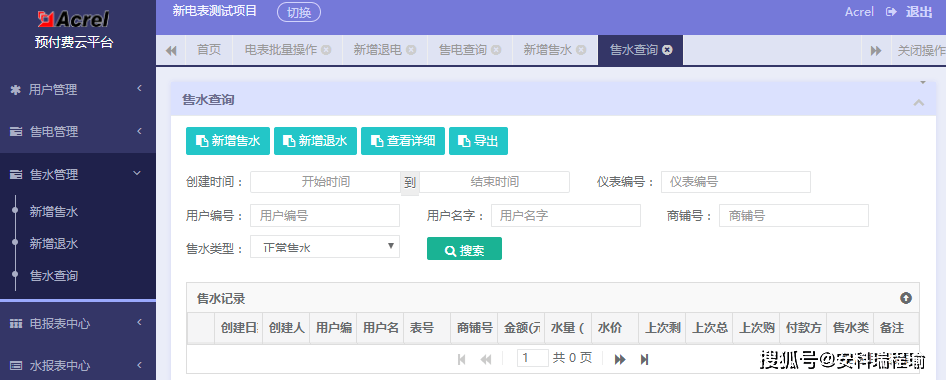Click the 售电管理 card icon in sidebar
Image resolution: width=946 pixels, height=380 pixels.
(16, 131)
